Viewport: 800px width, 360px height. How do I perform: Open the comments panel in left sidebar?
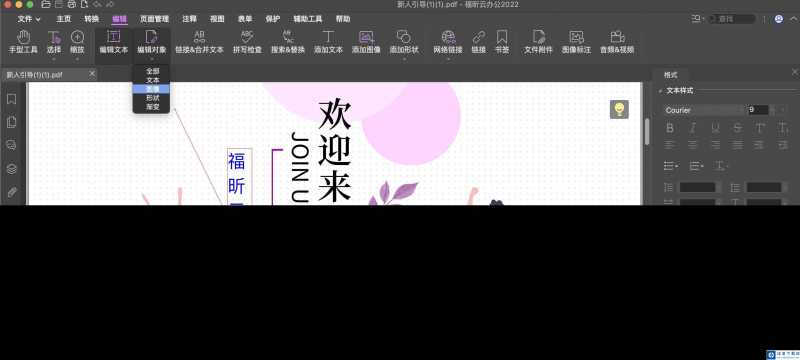click(x=11, y=145)
